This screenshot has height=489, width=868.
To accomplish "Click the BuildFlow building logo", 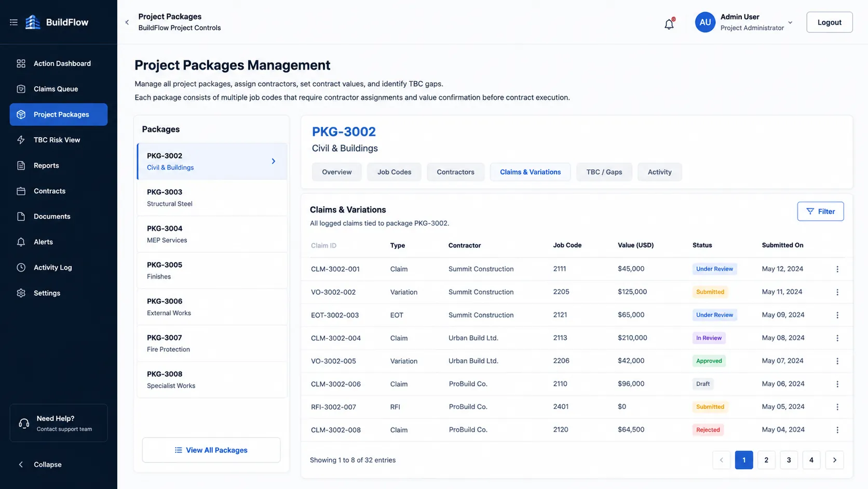I will point(33,22).
